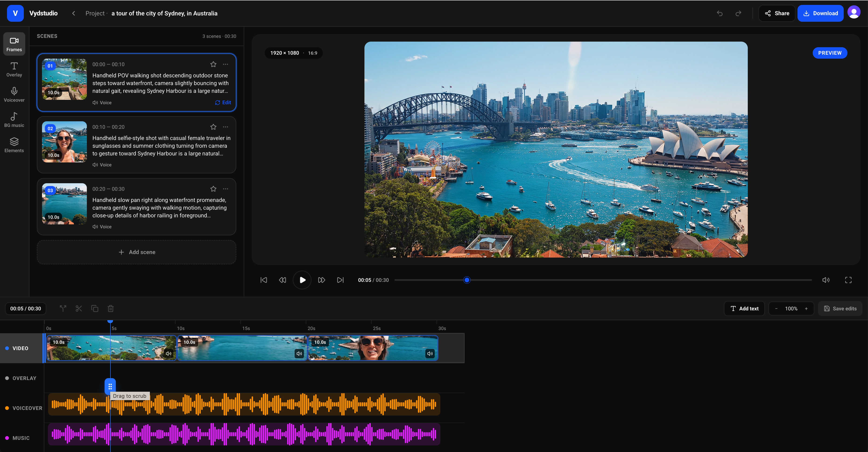Click the redo arrow icon
The width and height of the screenshot is (868, 452).
[x=738, y=14]
